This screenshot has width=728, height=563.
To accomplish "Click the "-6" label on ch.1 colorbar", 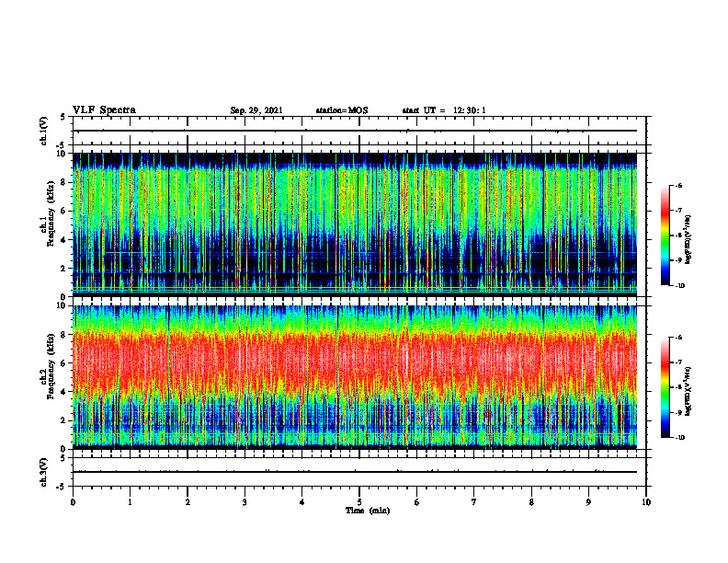I will [678, 186].
